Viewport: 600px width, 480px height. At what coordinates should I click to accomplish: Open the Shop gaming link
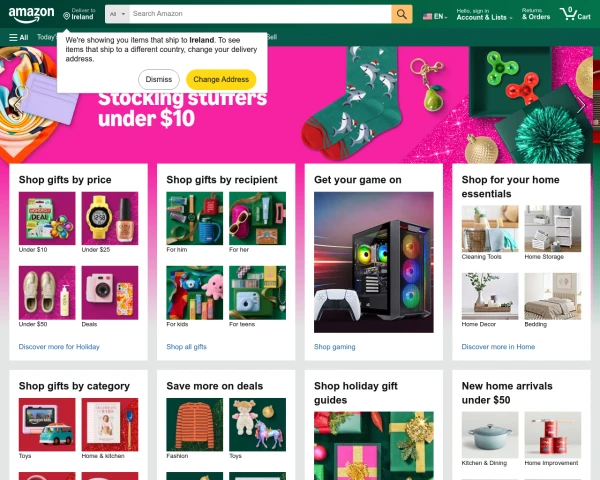(x=334, y=347)
